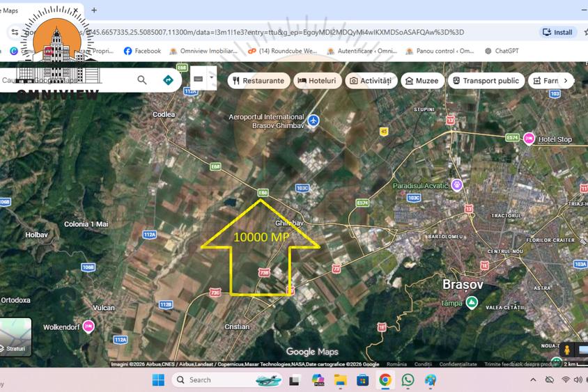This screenshot has height=392, width=588.
Task: Open the Windows Start menu
Action: pyautogui.click(x=158, y=379)
